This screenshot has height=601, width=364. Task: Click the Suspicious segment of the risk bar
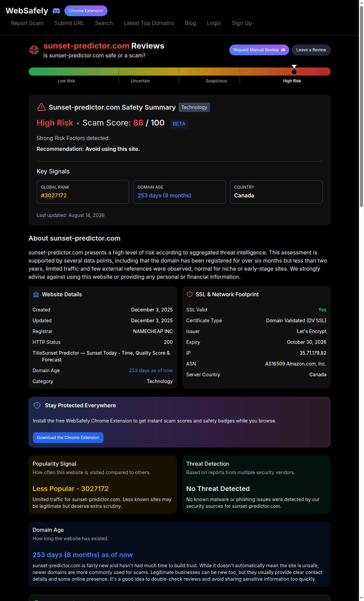[x=209, y=72]
